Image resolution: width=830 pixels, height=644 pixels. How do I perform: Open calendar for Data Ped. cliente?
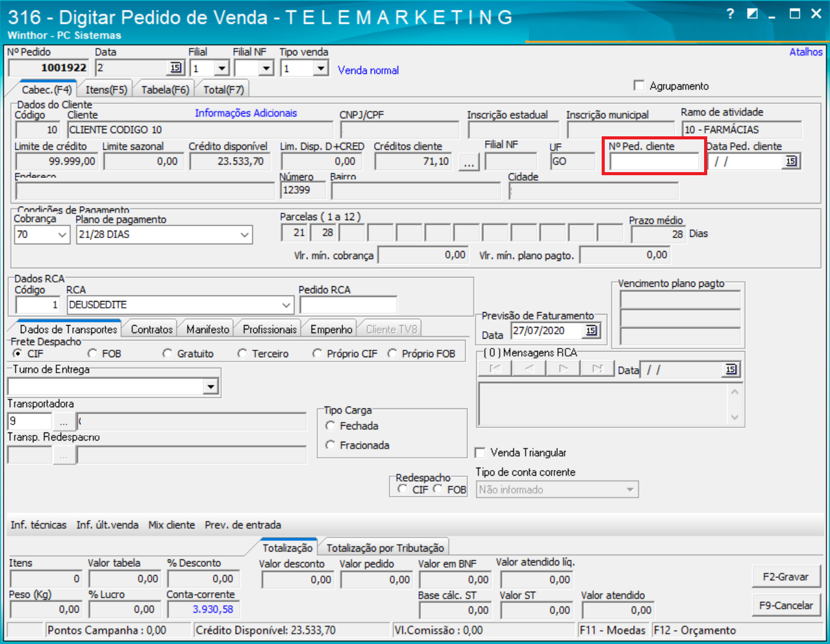[791, 162]
